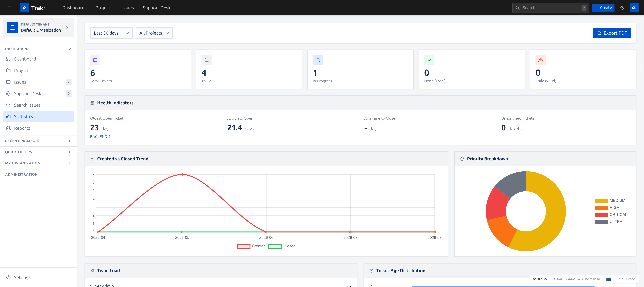Open the Last 30 days dropdown
644x287 pixels.
[x=111, y=33]
